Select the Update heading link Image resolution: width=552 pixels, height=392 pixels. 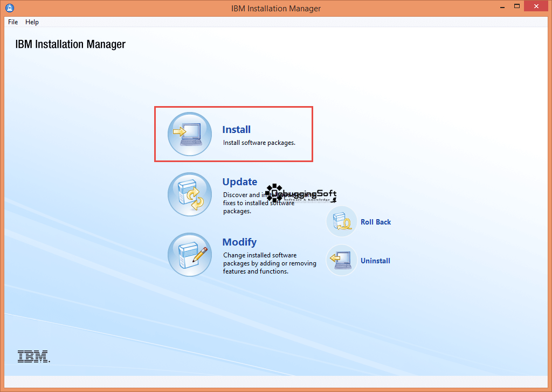[240, 182]
